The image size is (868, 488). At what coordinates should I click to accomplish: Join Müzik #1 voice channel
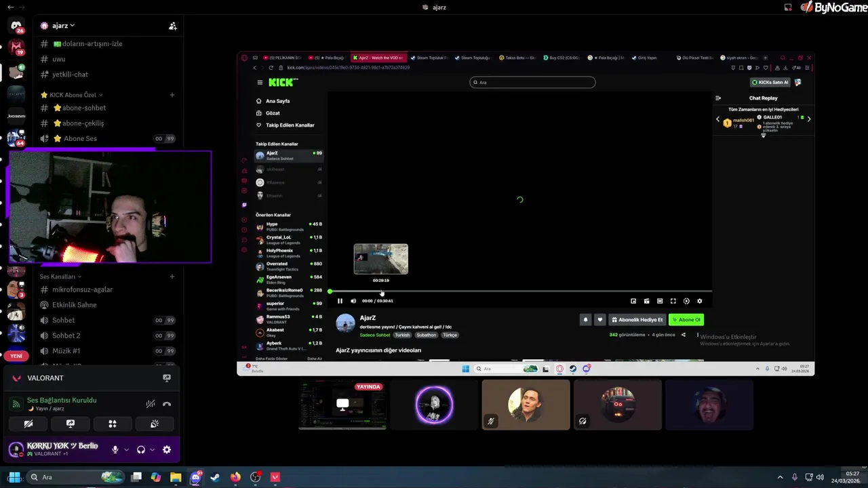coord(108,351)
